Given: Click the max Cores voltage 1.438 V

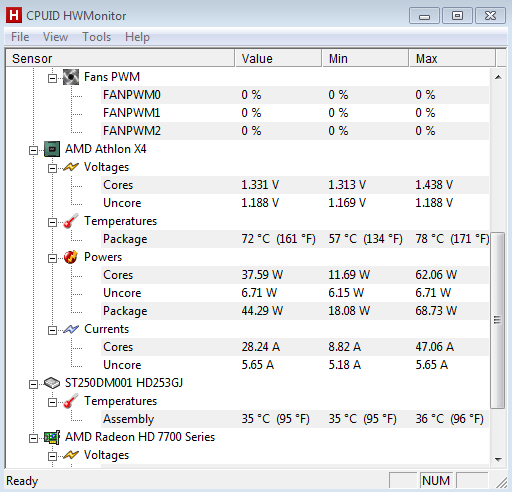Looking at the screenshot, I should [434, 185].
